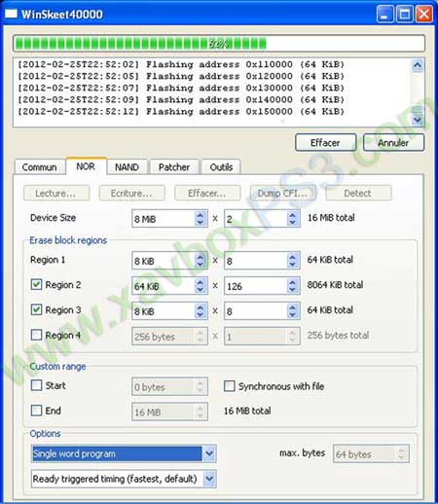The height and width of the screenshot is (504, 438).
Task: Enable the Region 4 checkbox
Action: [36, 335]
